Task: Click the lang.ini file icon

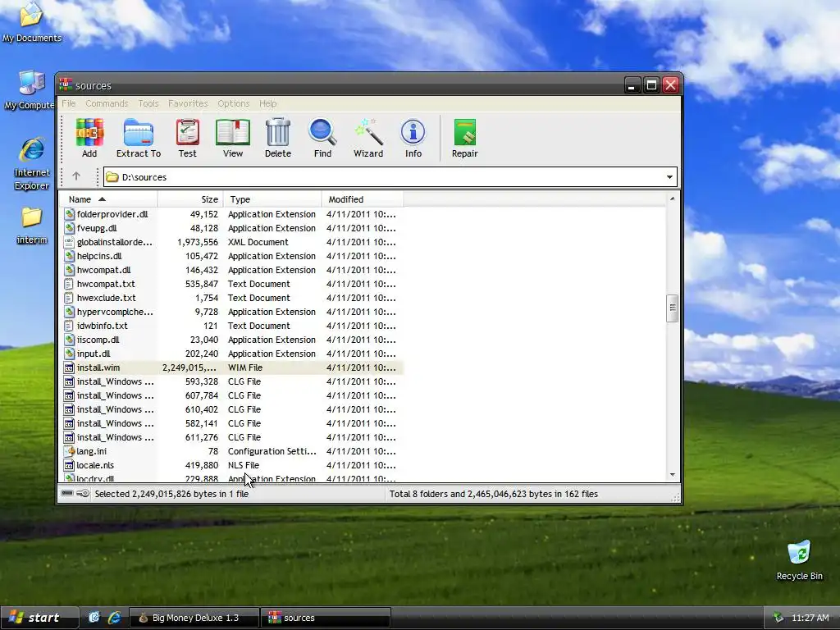Action: point(69,451)
